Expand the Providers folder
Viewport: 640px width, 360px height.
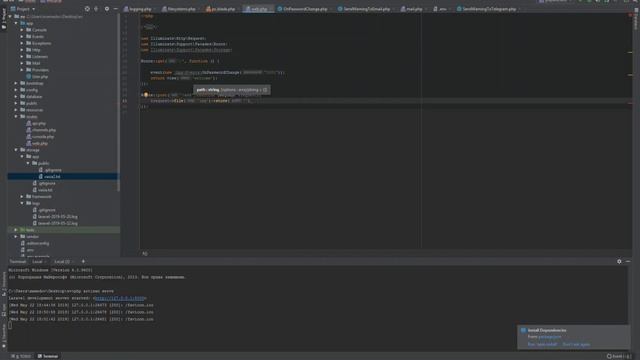click(x=22, y=70)
